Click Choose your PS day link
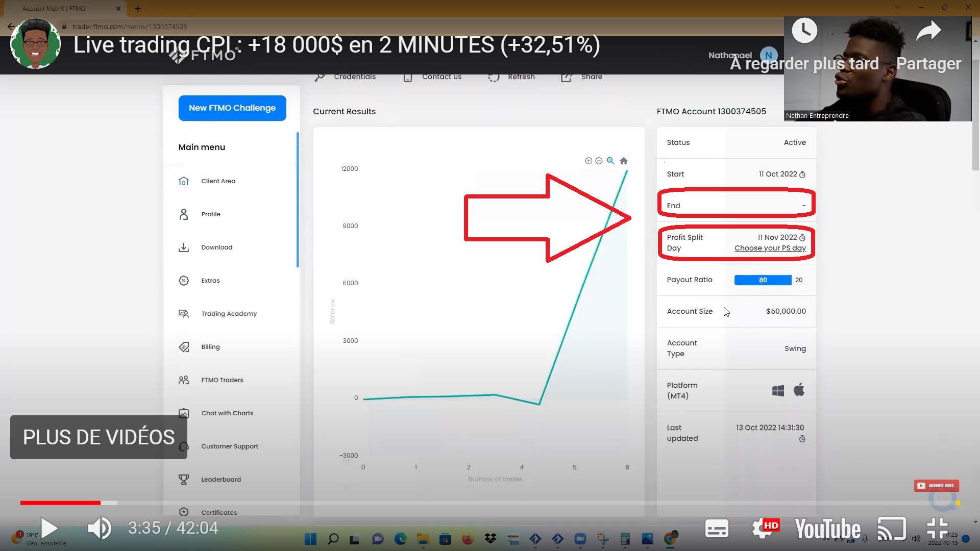 [770, 248]
